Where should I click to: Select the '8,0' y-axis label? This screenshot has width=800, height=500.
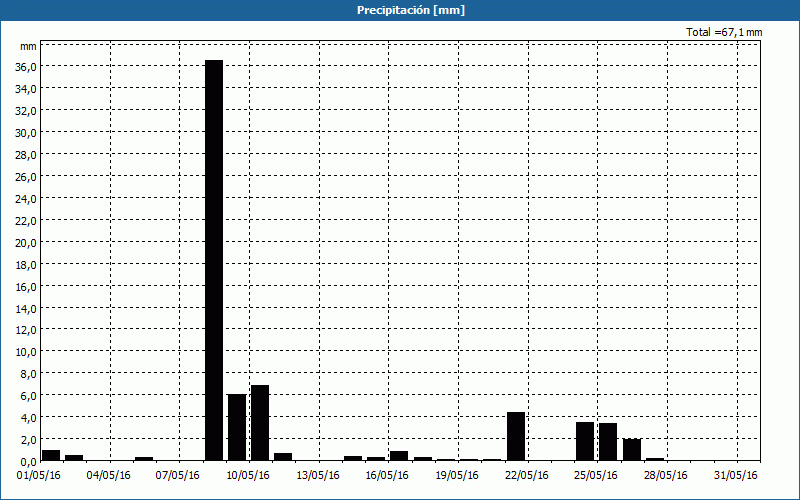pos(28,373)
